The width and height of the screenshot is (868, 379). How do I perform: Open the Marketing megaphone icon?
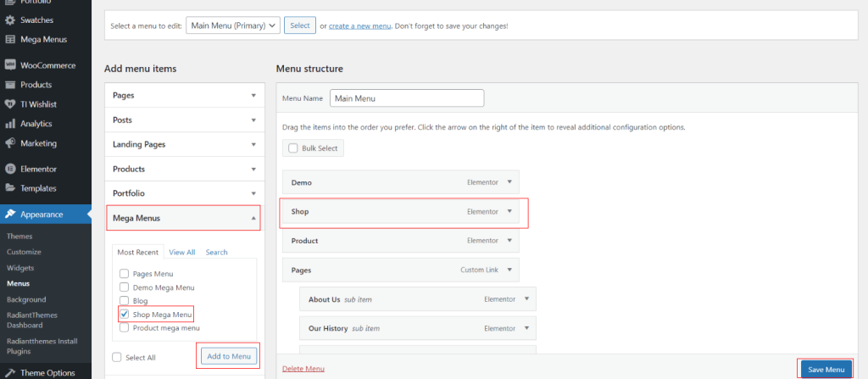click(x=9, y=143)
